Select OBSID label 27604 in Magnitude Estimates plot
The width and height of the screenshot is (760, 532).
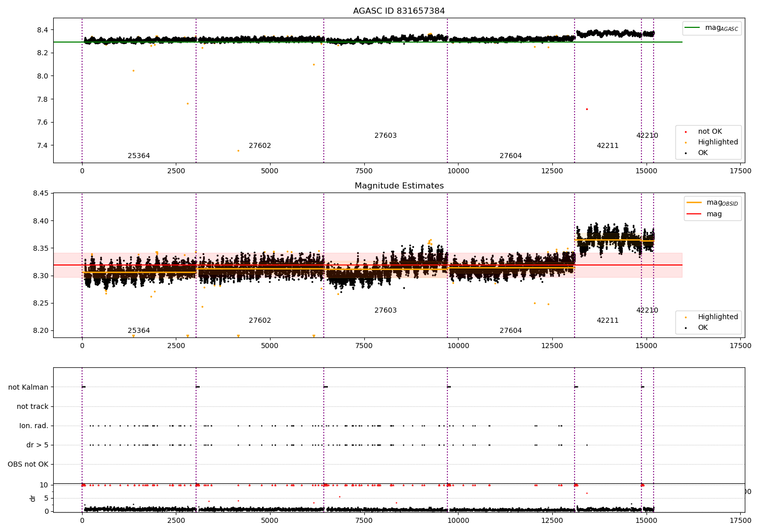[511, 331]
